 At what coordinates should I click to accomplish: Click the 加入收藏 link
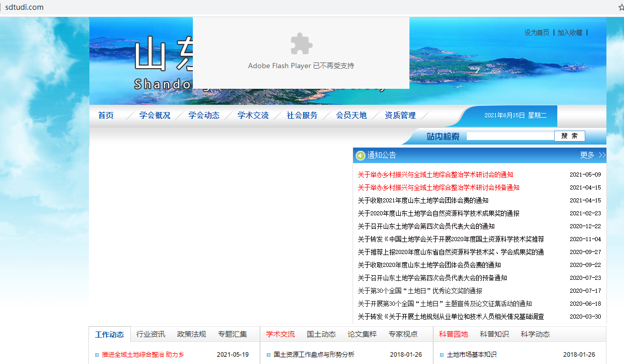570,33
